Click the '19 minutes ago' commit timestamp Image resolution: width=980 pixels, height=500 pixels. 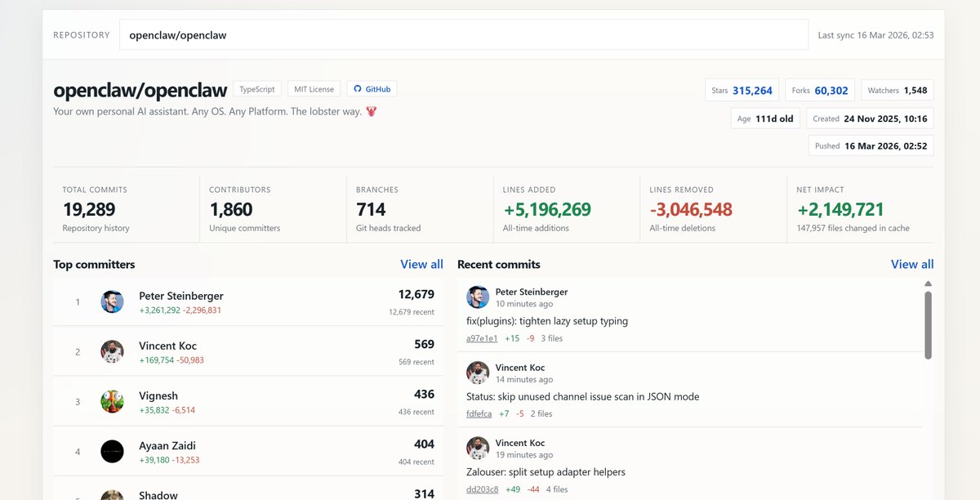click(x=524, y=455)
